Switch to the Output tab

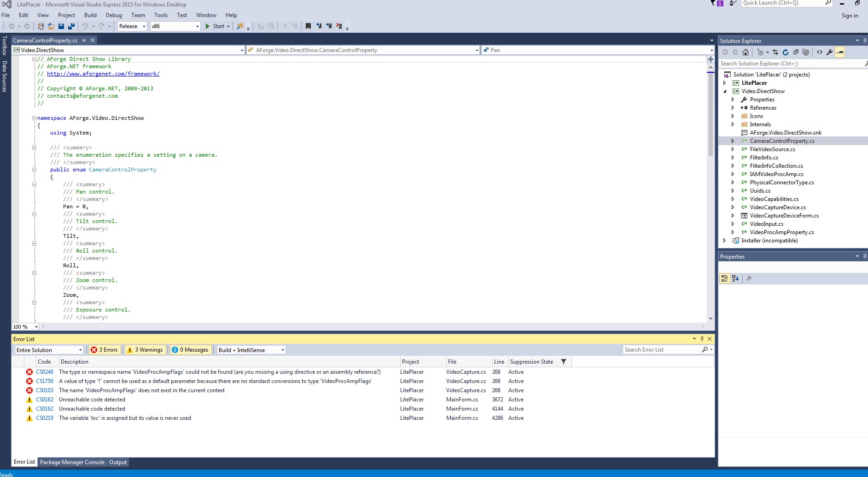[x=118, y=462]
